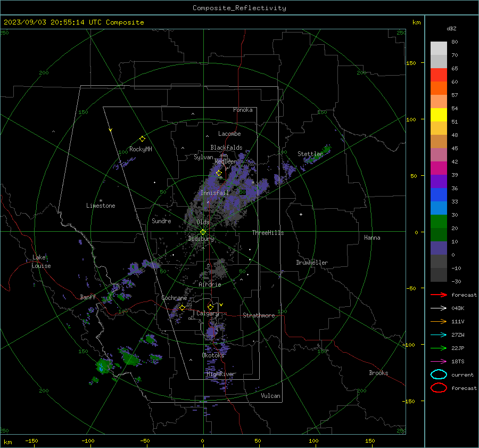Click the Strathmore town label
The image size is (479, 448).
click(x=259, y=315)
